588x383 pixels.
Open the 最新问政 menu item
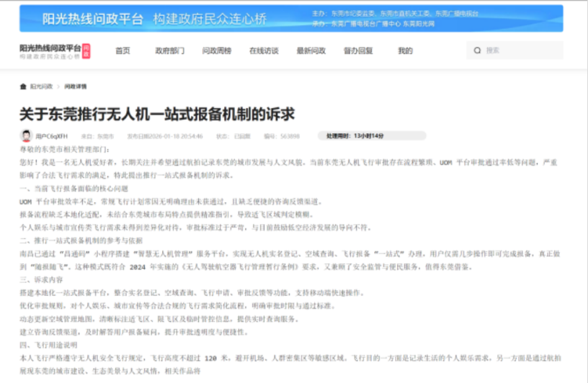point(311,50)
